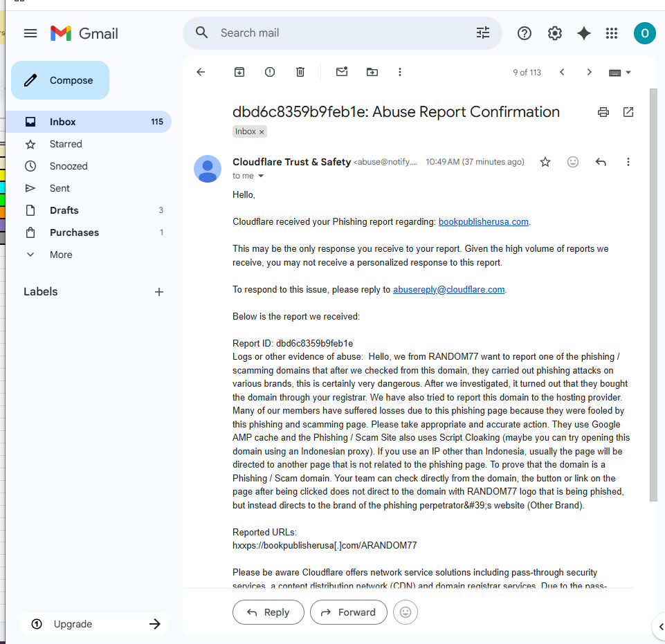Click the 10:49 AM timestamp
This screenshot has width=665, height=644.
[475, 162]
